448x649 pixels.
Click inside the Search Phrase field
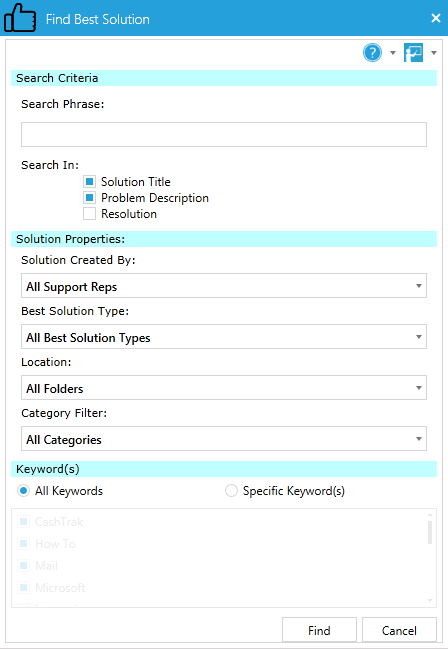224,134
